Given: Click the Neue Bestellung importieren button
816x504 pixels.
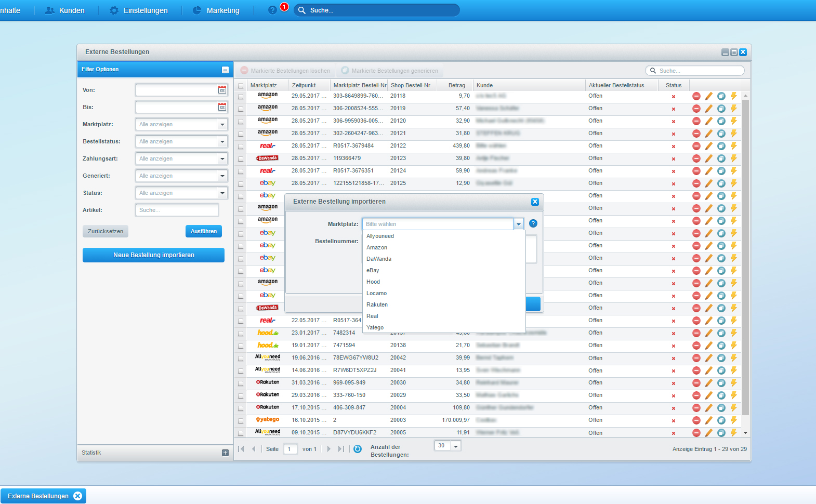Looking at the screenshot, I should coord(153,255).
